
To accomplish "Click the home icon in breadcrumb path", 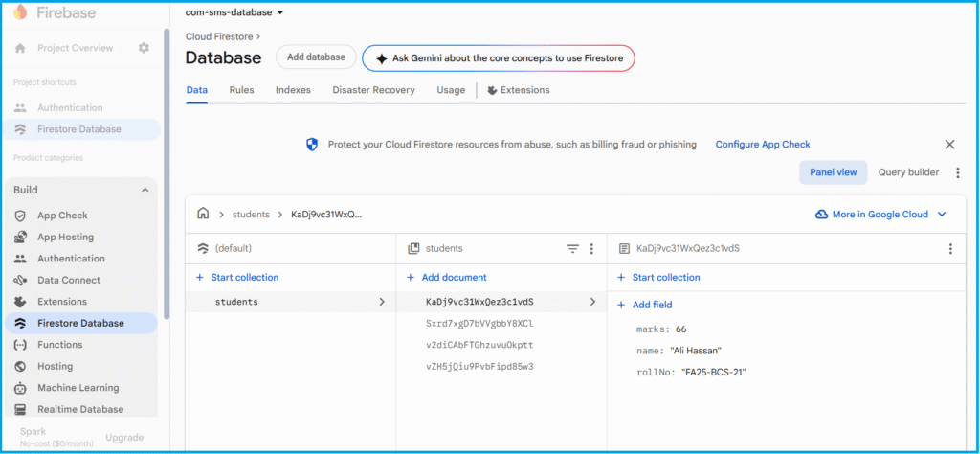I will (203, 214).
